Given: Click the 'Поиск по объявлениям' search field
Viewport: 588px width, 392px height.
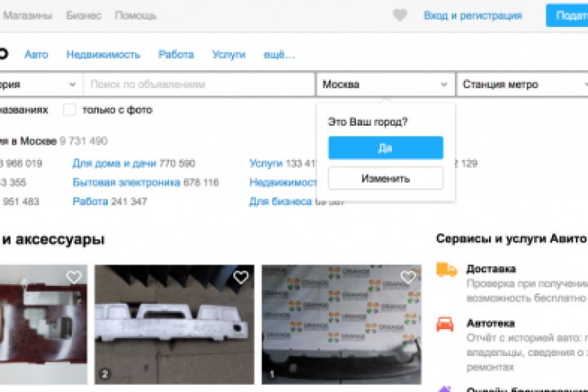Looking at the screenshot, I should 199,84.
